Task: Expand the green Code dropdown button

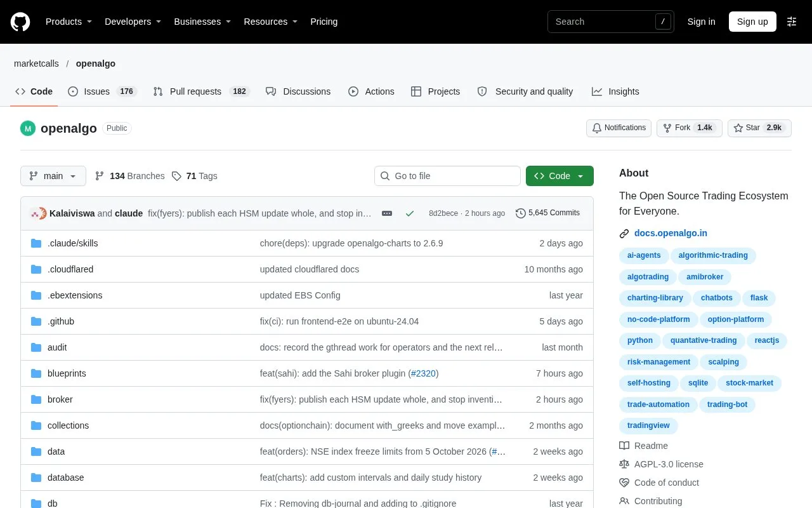Action: pyautogui.click(x=560, y=176)
